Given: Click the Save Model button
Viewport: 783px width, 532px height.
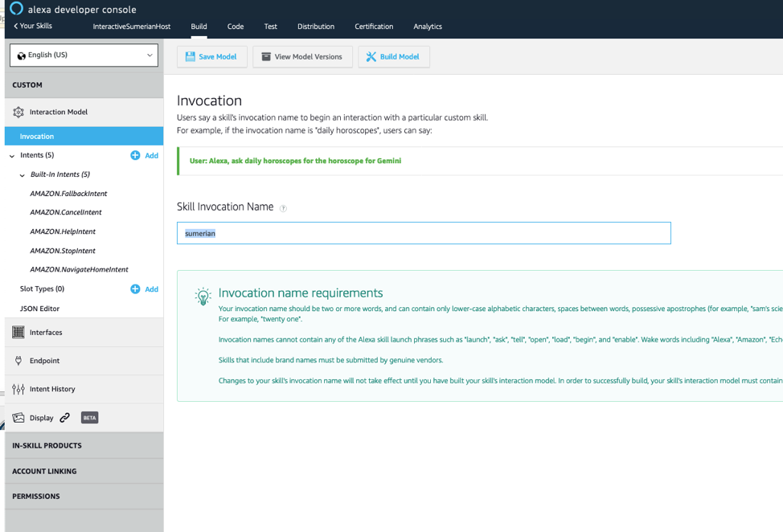Looking at the screenshot, I should pos(211,57).
